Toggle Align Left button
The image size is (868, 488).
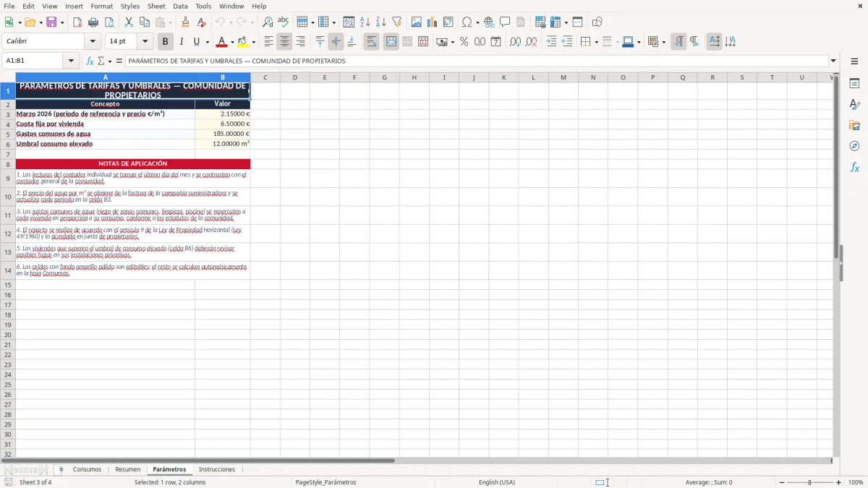[x=268, y=42]
